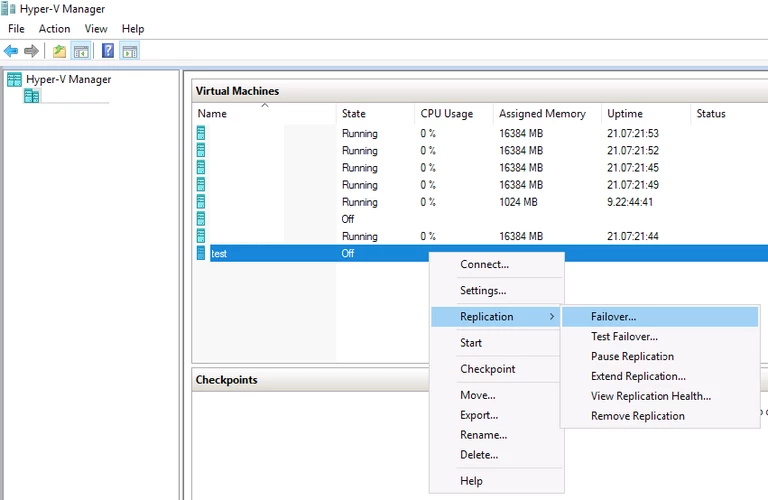Image resolution: width=768 pixels, height=500 pixels.
Task: Click the Virtual Machines panel heading
Action: (x=237, y=91)
